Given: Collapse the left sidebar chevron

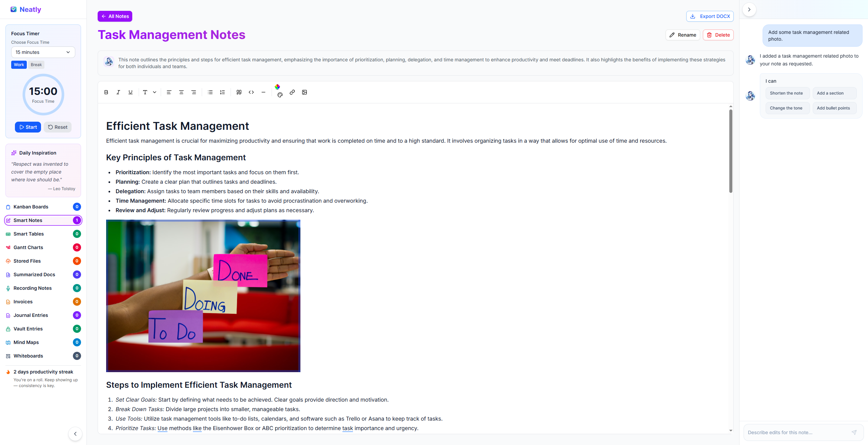Looking at the screenshot, I should (75, 434).
